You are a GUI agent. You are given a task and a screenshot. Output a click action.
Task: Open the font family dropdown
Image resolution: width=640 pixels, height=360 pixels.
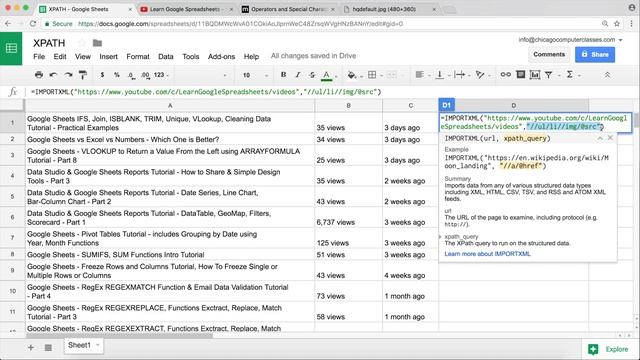200,75
